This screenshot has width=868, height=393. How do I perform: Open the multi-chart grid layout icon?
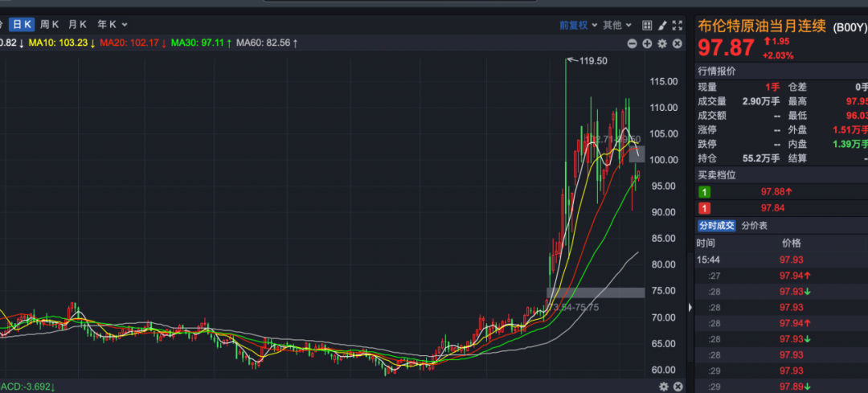(x=646, y=25)
